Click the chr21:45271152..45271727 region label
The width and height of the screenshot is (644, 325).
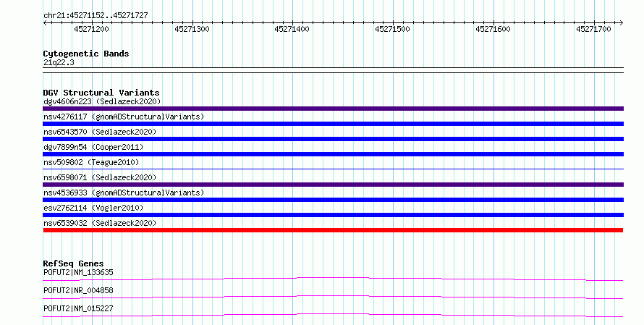[96, 16]
